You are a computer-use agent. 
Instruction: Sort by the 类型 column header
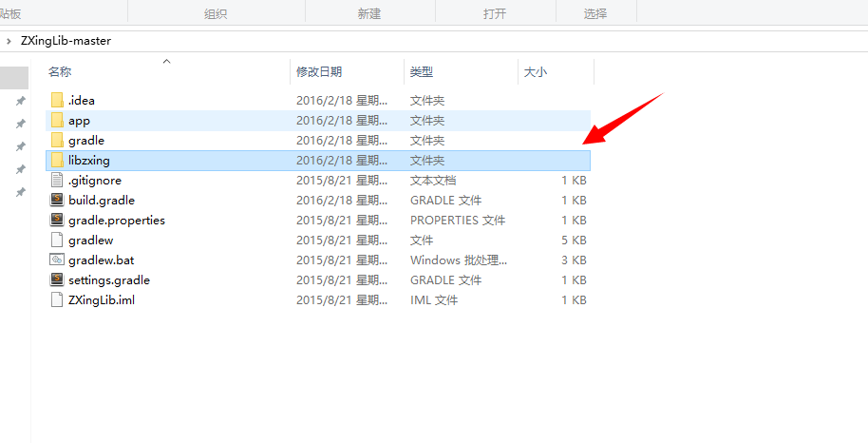(422, 71)
